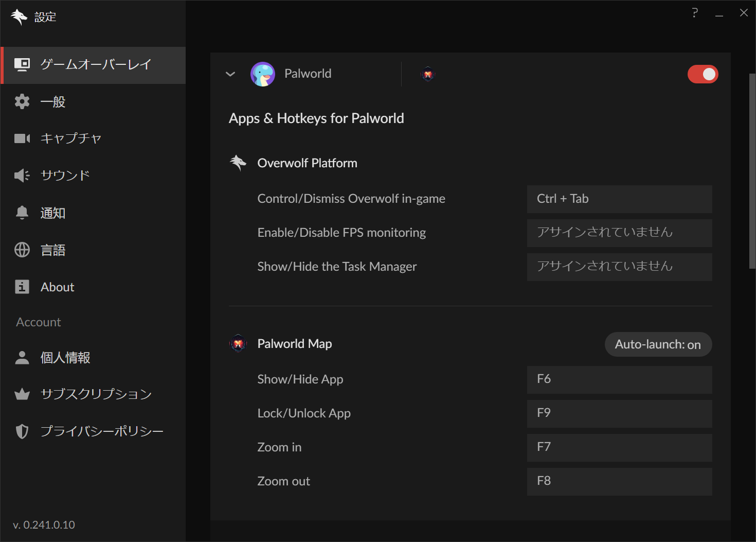Click the language globe icon

(22, 250)
